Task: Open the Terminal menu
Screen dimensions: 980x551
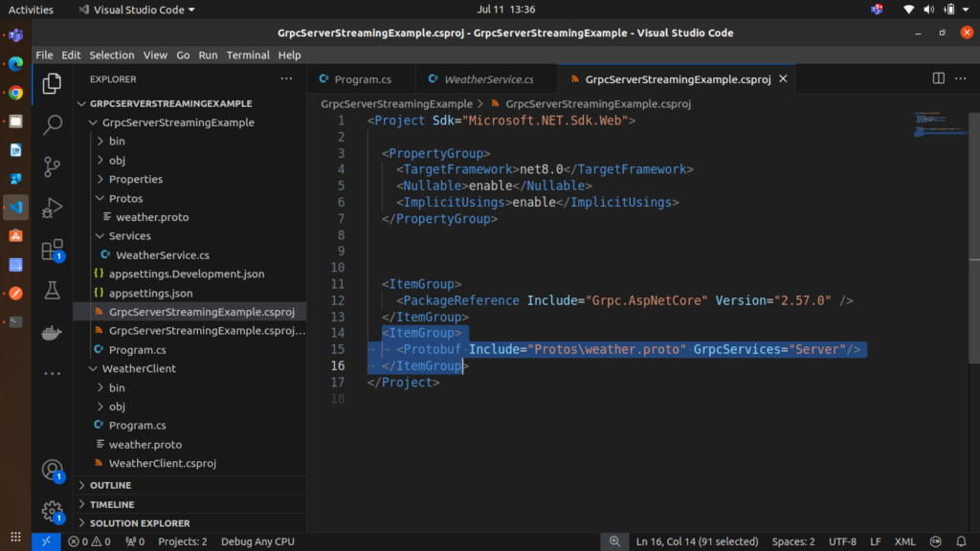Action: point(248,55)
